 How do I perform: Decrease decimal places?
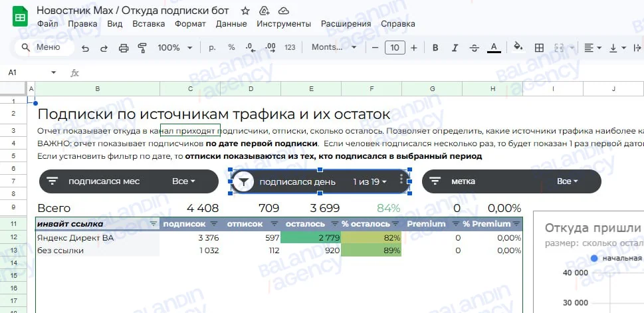(x=251, y=48)
